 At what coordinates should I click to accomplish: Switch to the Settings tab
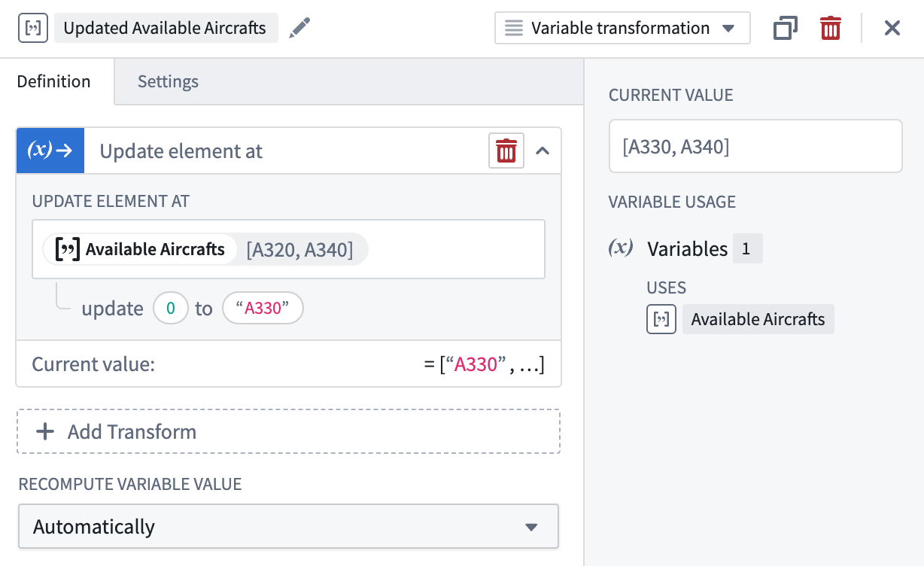[168, 81]
